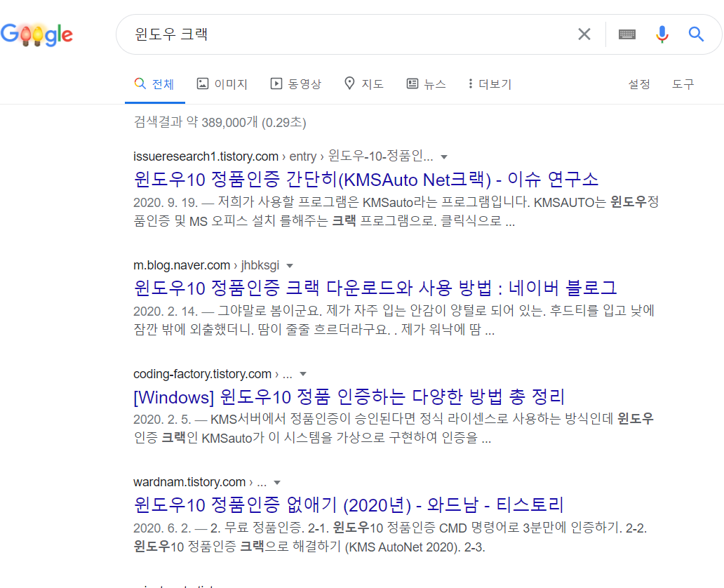
Task: Click the snippet dated 2020. 9. 19.
Action: [x=396, y=211]
